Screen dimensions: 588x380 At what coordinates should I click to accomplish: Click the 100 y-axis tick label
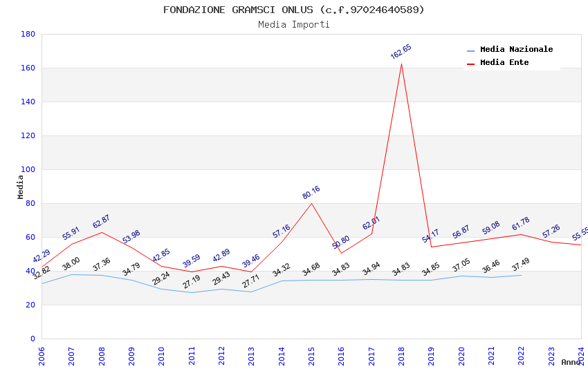click(28, 169)
